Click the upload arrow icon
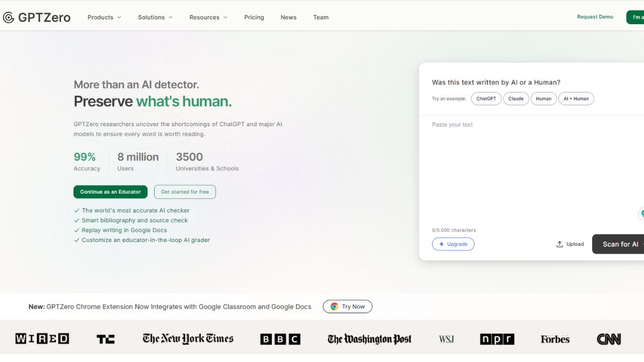The height and width of the screenshot is (362, 644). [x=560, y=244]
